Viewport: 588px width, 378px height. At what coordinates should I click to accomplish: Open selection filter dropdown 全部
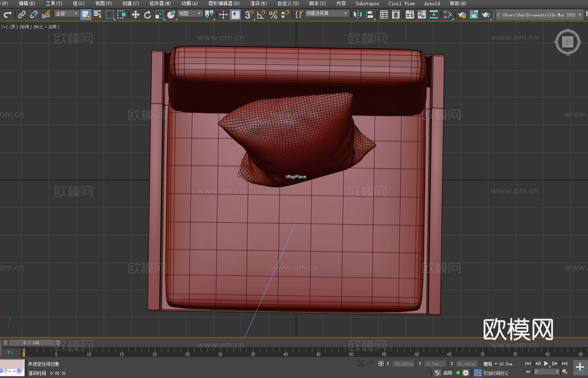[67, 13]
